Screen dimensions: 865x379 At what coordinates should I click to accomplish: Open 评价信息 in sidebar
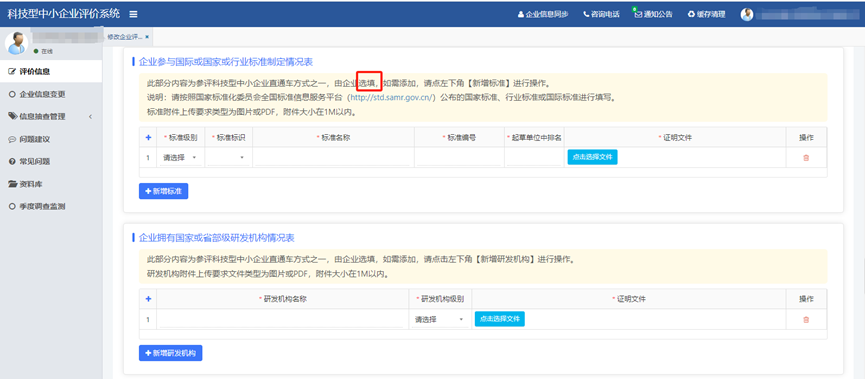pyautogui.click(x=51, y=71)
